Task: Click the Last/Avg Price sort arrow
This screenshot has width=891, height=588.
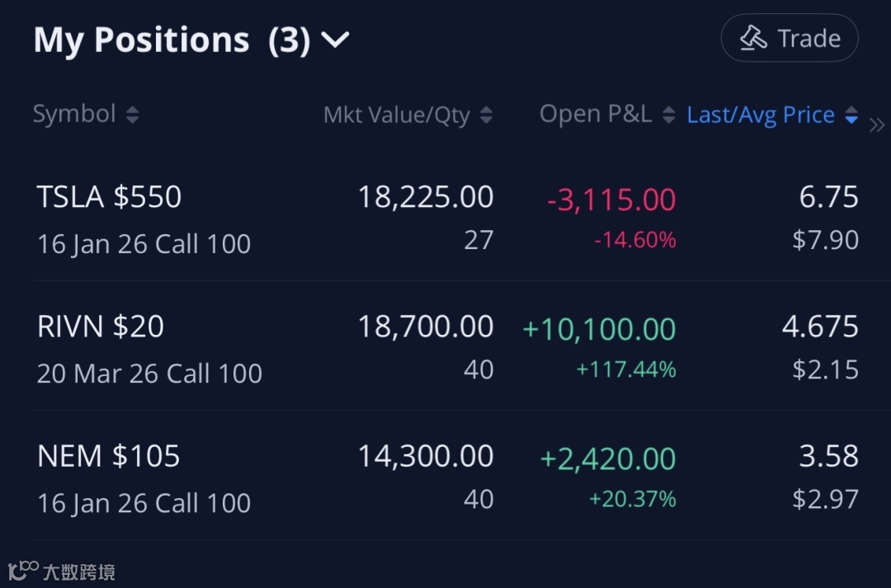Action: [x=851, y=116]
